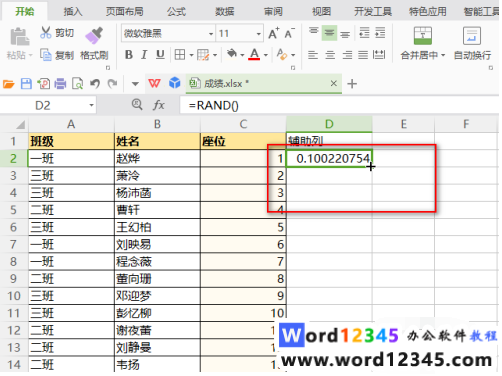Image resolution: width=502 pixels, height=376 pixels.
Task: Click the 辅助列 header cell
Action: point(329,141)
